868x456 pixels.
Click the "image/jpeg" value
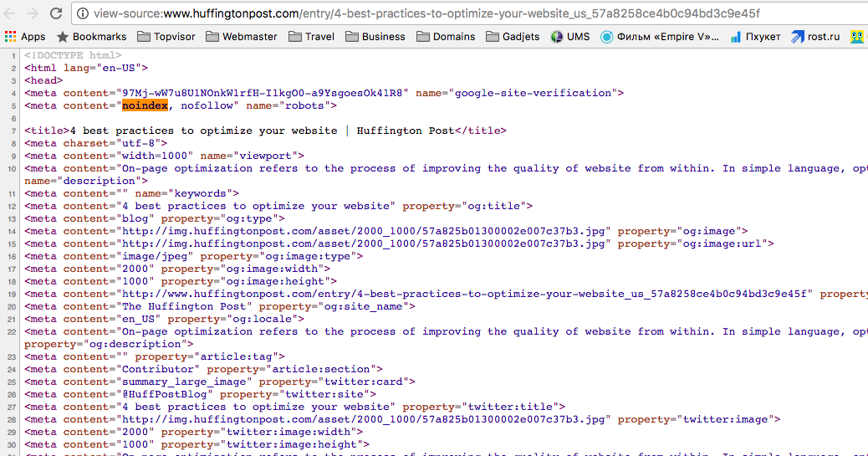tap(155, 257)
